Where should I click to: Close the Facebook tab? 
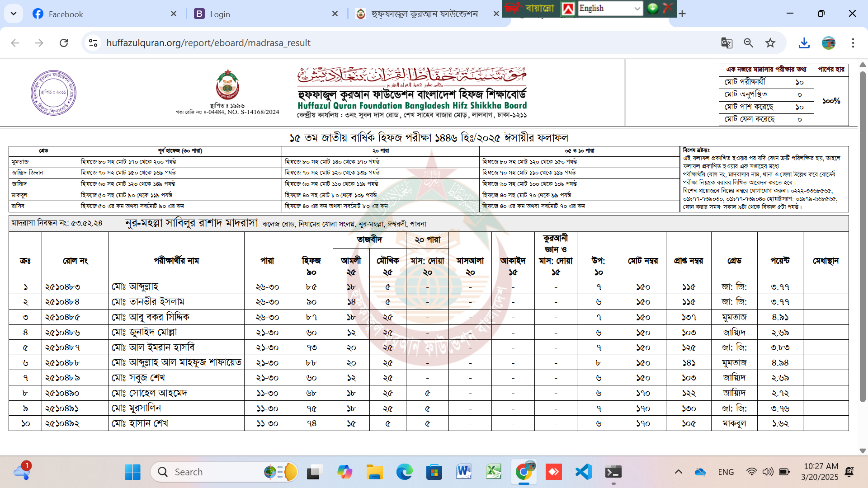174,14
